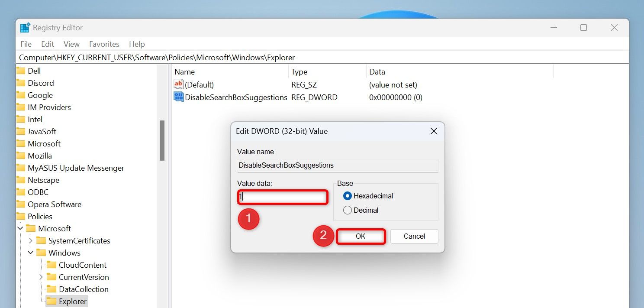Select the CloudContent folder icon
Screen dimensions: 644x308
pyautogui.click(x=52, y=265)
